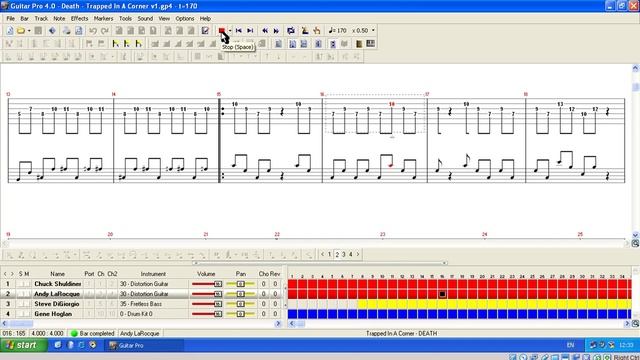The height and width of the screenshot is (360, 640).
Task: Click track list horizontal scrollbar right arrow
Action: point(278,324)
